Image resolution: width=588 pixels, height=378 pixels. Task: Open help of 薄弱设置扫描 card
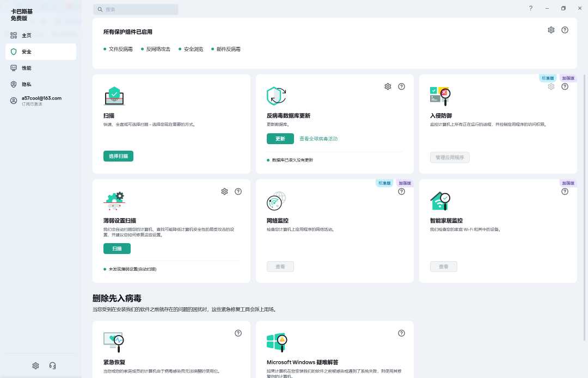(x=238, y=191)
